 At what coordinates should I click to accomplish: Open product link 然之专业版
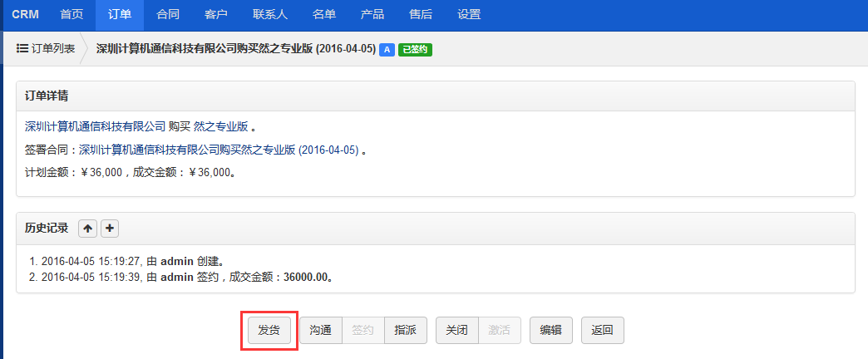click(x=220, y=126)
